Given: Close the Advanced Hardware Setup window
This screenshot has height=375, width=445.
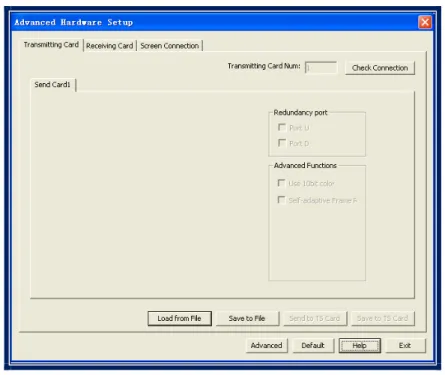Looking at the screenshot, I should tap(425, 22).
